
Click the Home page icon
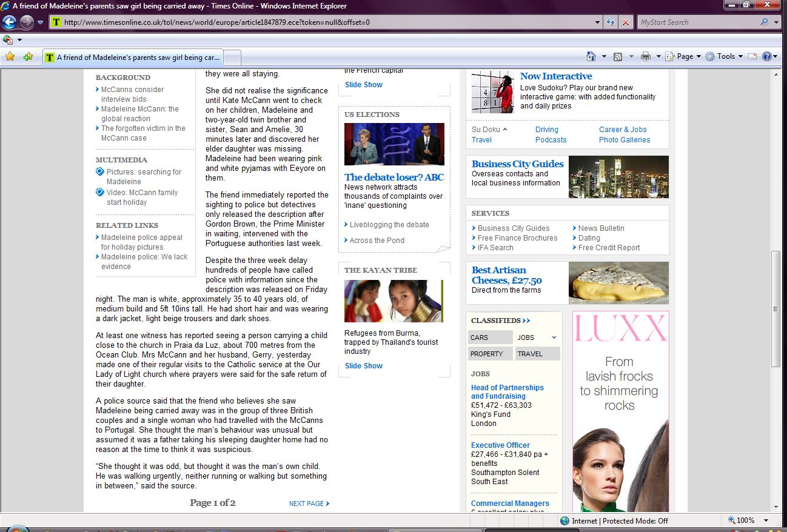(x=591, y=56)
